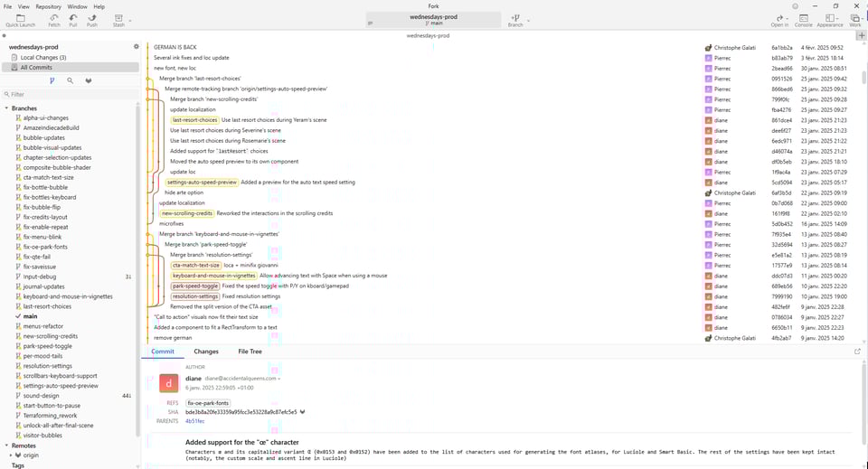Select the Terraforming_rework branch
Viewport: 868px width, 469px height.
50,416
